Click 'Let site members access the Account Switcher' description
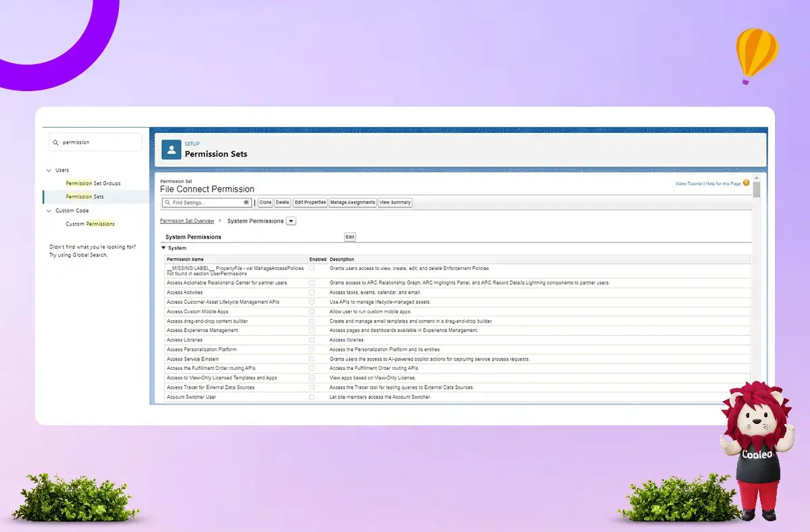The image size is (810, 532). pos(380,397)
